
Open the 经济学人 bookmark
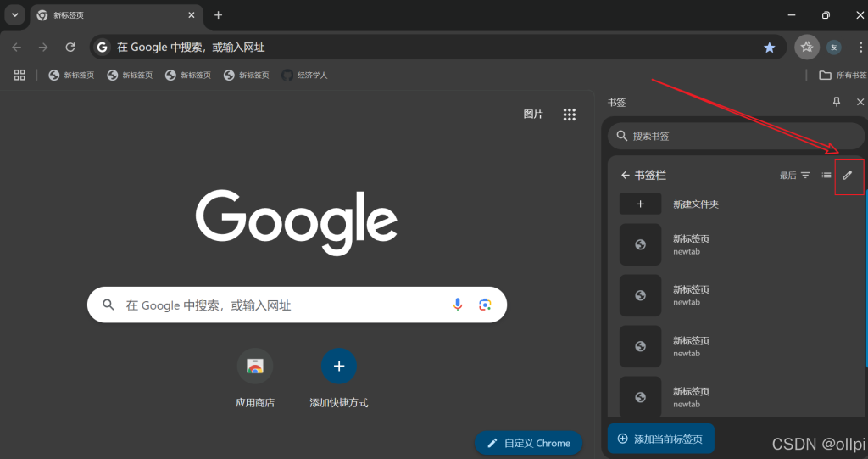304,75
